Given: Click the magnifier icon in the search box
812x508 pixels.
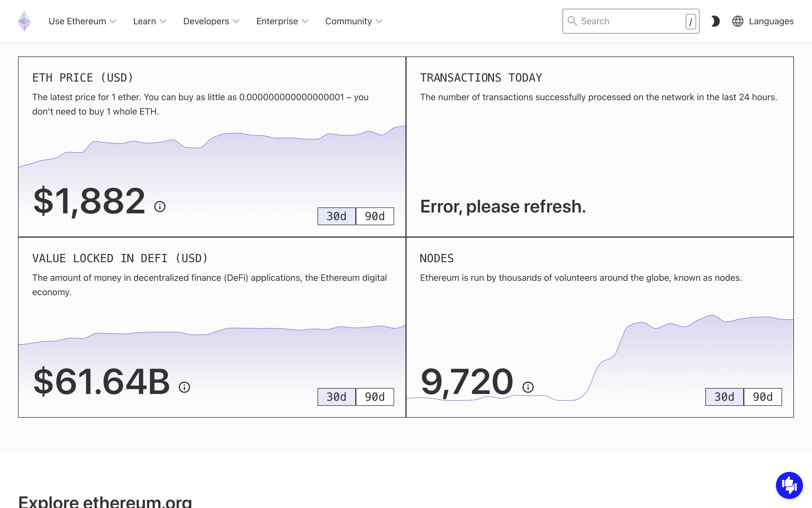Looking at the screenshot, I should (x=572, y=21).
